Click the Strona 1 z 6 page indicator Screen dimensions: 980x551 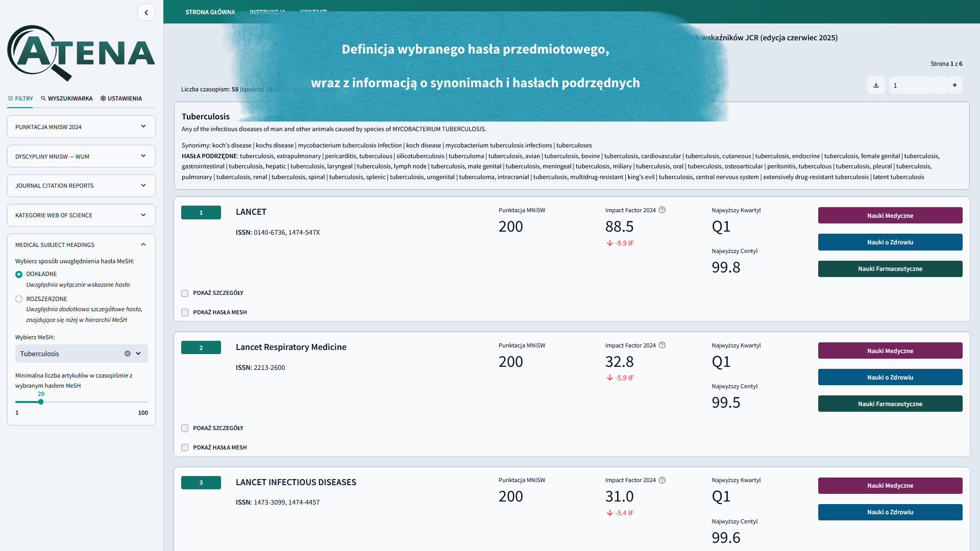946,64
